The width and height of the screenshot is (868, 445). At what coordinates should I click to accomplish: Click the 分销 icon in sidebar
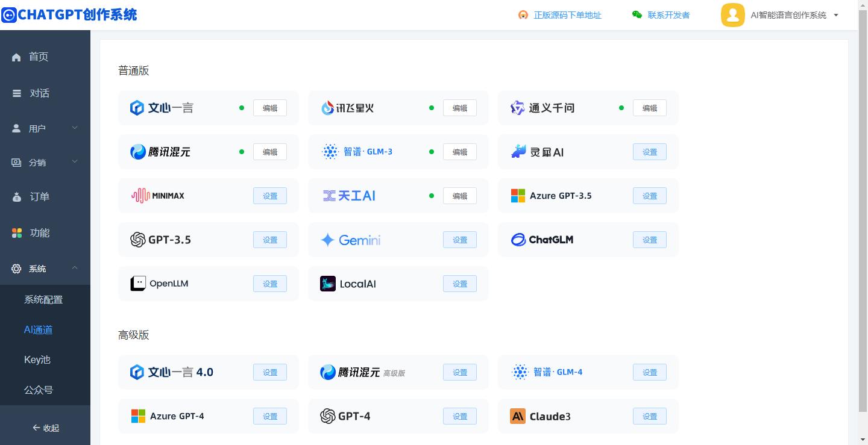click(x=16, y=163)
